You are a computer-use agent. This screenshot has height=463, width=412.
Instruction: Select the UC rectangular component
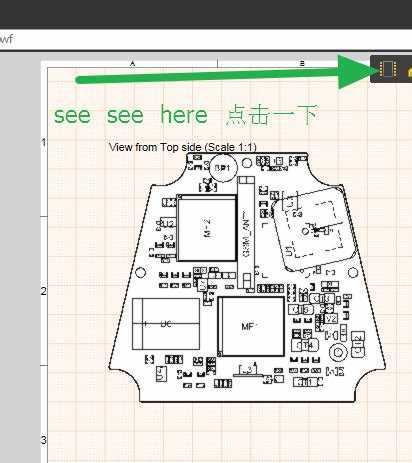coord(166,324)
